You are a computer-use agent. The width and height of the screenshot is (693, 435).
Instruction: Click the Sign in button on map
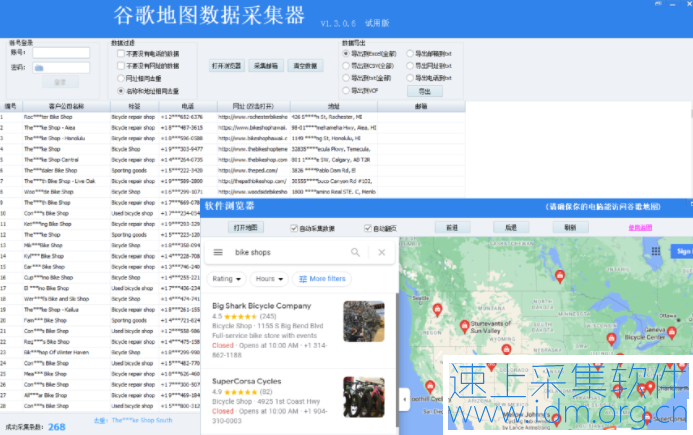pos(682,251)
